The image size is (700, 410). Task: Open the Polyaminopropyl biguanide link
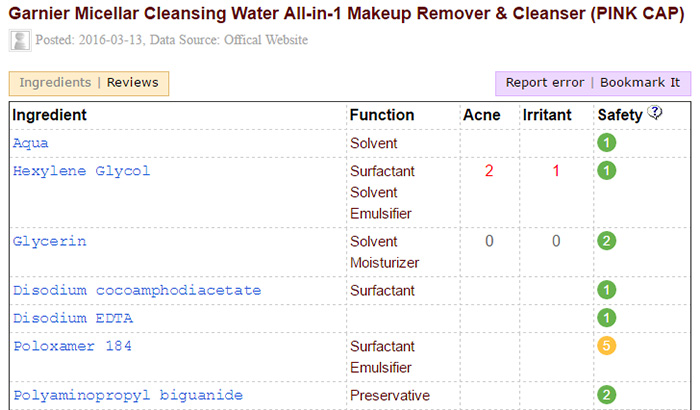coord(127,395)
